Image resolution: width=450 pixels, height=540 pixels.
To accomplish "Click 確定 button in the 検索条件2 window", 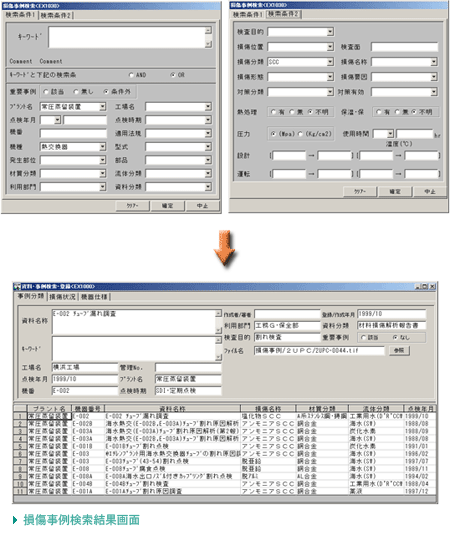I will (x=395, y=192).
